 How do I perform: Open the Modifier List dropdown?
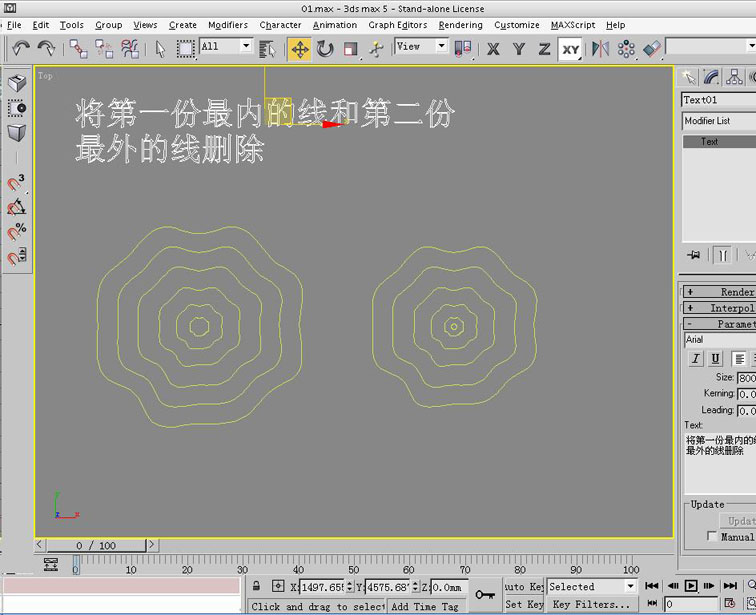719,121
